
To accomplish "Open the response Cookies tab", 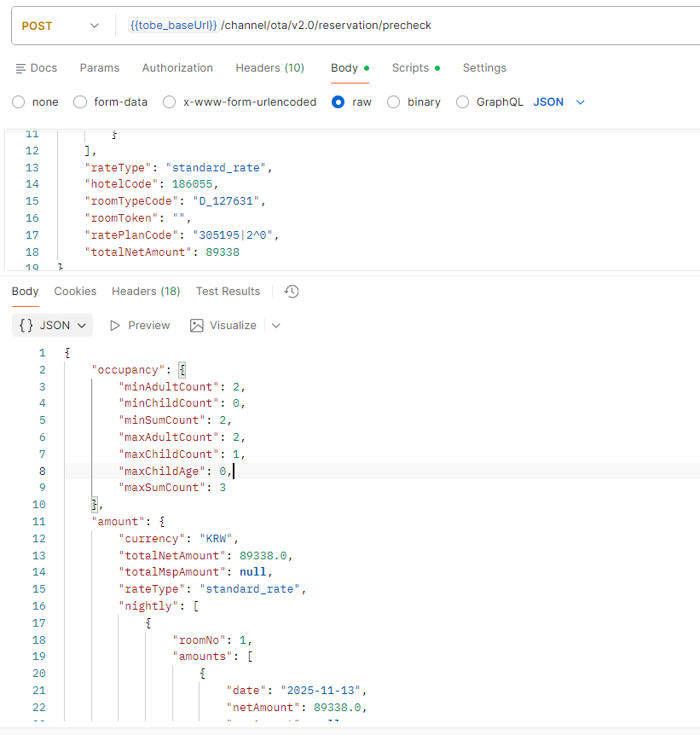I will click(x=75, y=292).
